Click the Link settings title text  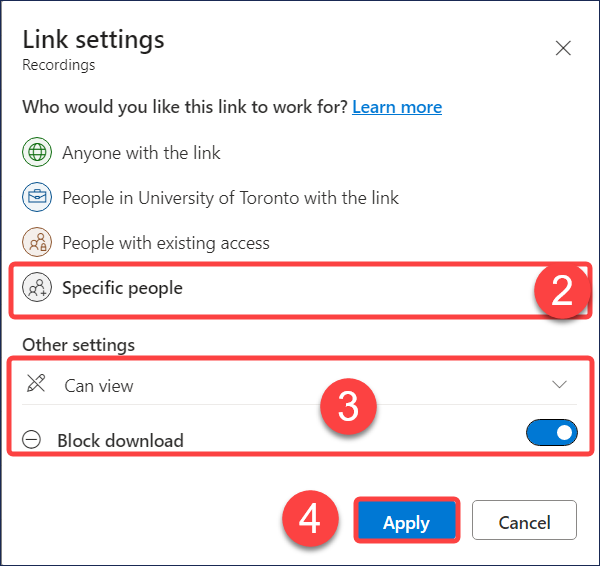(x=93, y=40)
